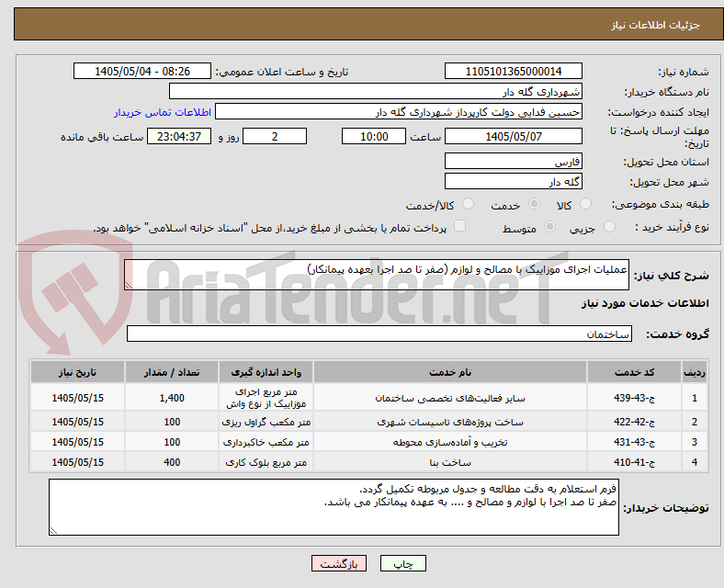Click the کد خدمت column header
The height and width of the screenshot is (588, 724).
pyautogui.click(x=635, y=372)
